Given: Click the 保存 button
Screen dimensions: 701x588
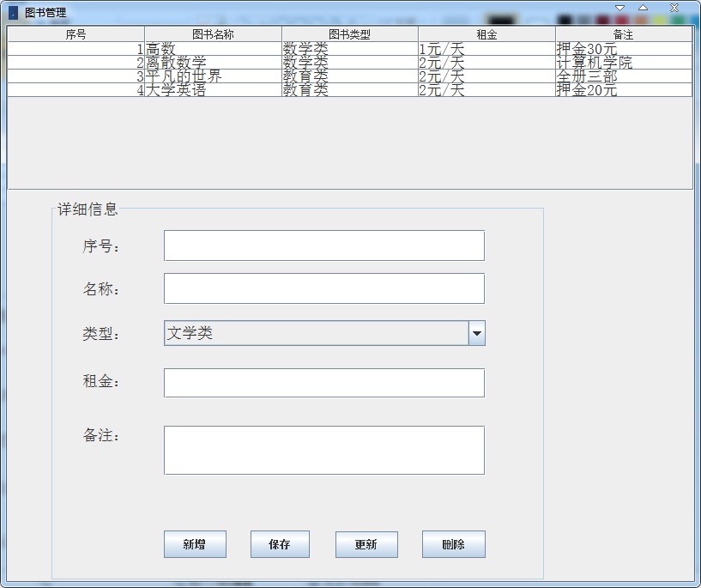Looking at the screenshot, I should pyautogui.click(x=280, y=544).
